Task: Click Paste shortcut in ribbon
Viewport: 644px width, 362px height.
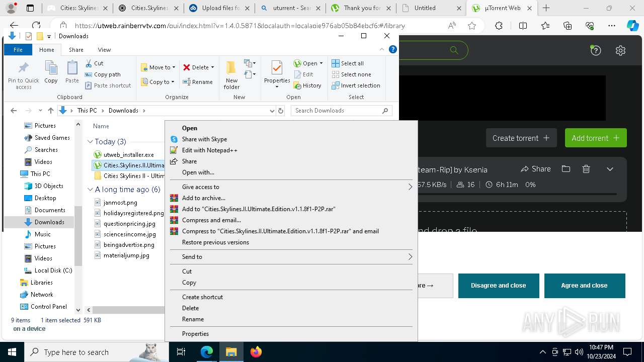Action: click(108, 85)
